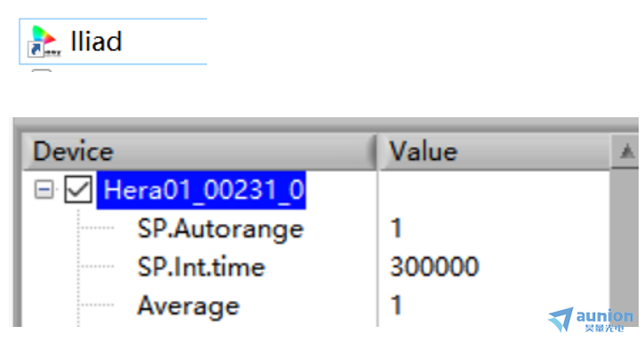The height and width of the screenshot is (342, 644).
Task: Click the scrollbar up arrow
Action: click(626, 152)
